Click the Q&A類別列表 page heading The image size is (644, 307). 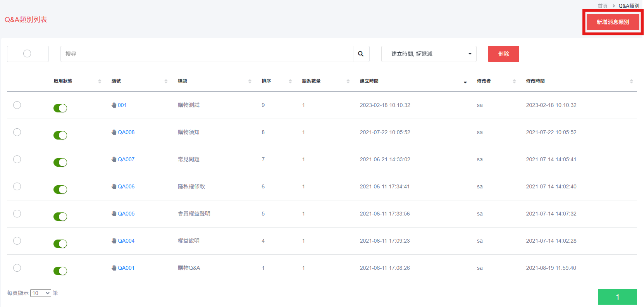point(26,19)
